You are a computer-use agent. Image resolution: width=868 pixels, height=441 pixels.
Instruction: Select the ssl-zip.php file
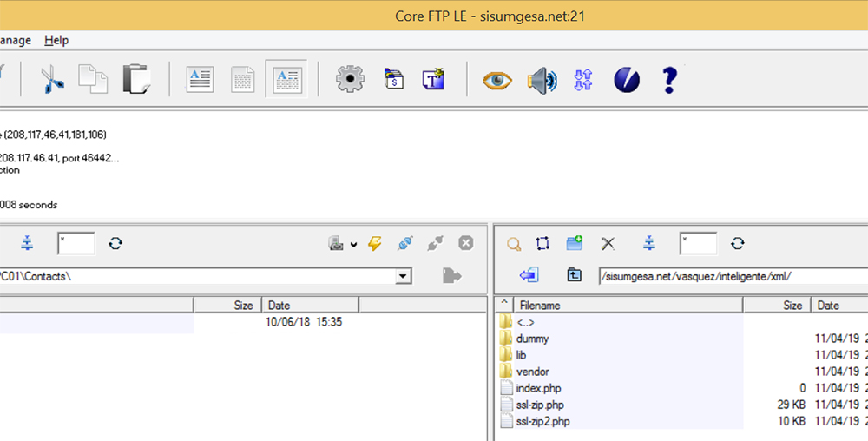pyautogui.click(x=540, y=405)
